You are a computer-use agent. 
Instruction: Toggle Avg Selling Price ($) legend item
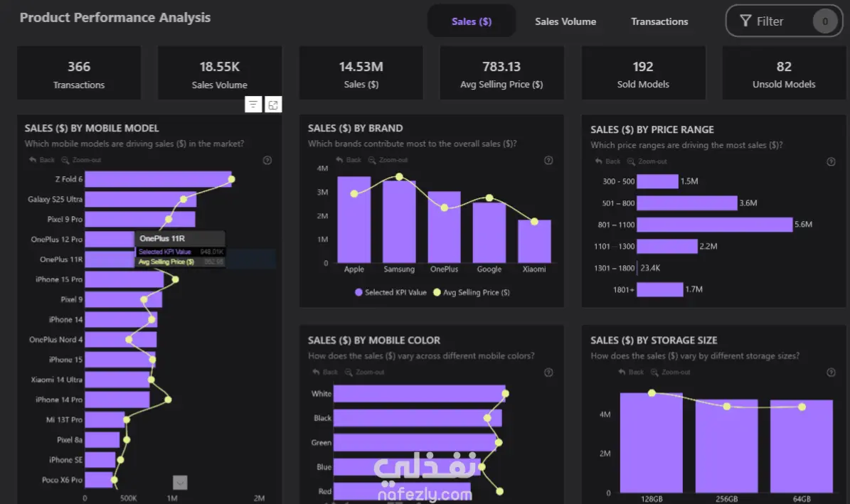point(472,292)
